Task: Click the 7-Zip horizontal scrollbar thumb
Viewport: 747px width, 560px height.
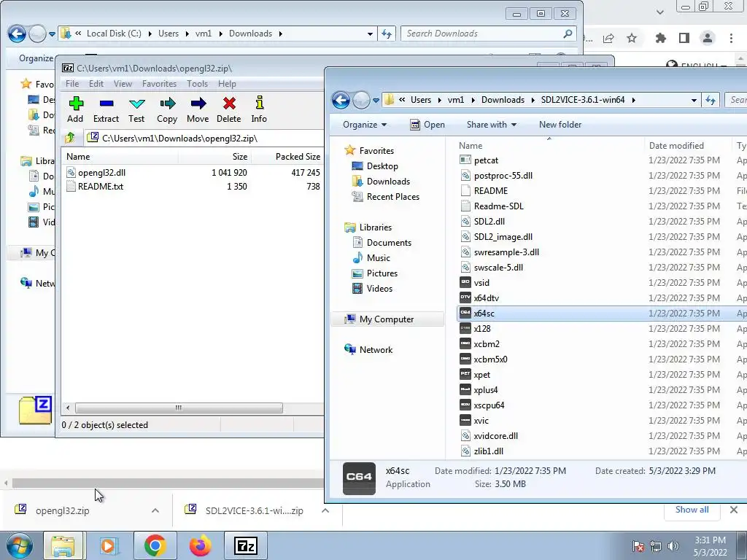Action: 179,408
